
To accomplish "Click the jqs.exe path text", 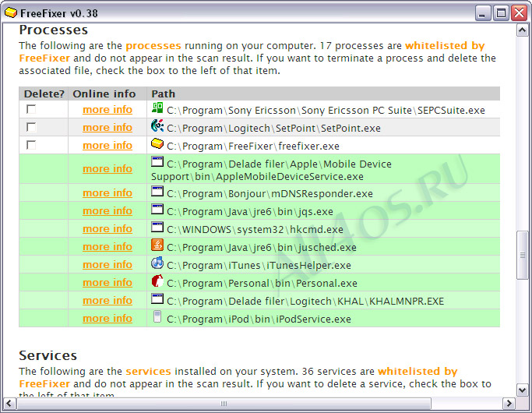I will pos(250,212).
